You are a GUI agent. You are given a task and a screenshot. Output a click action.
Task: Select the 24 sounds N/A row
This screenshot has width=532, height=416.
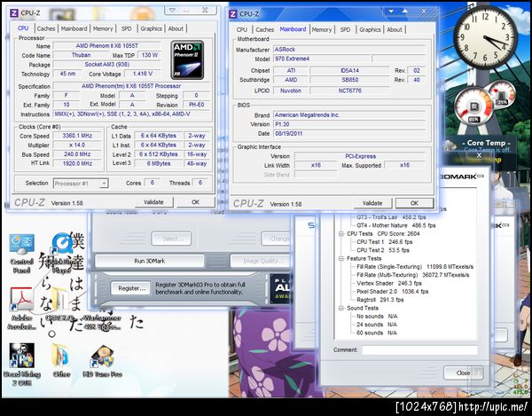377,325
